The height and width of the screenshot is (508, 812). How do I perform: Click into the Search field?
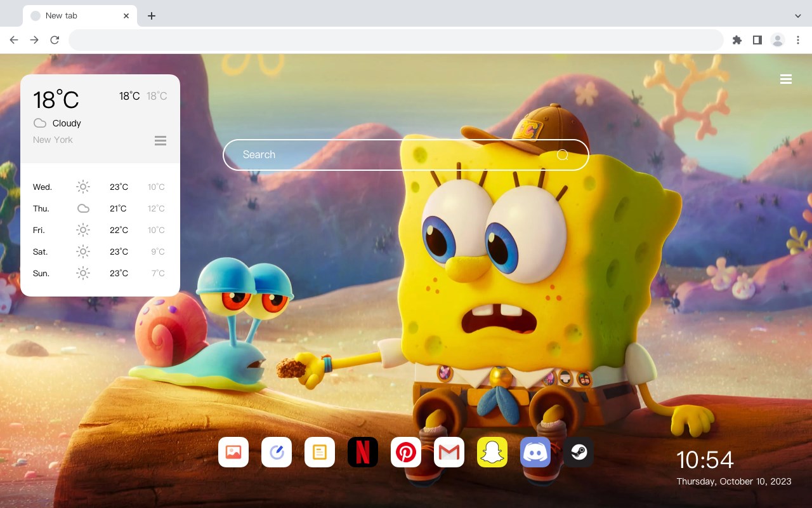pos(406,155)
